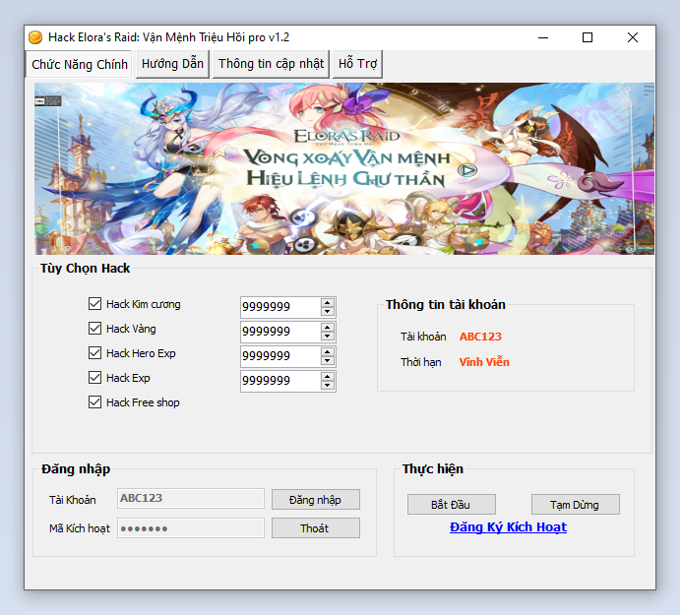Click the Mã Kích hoạt password field

191,528
